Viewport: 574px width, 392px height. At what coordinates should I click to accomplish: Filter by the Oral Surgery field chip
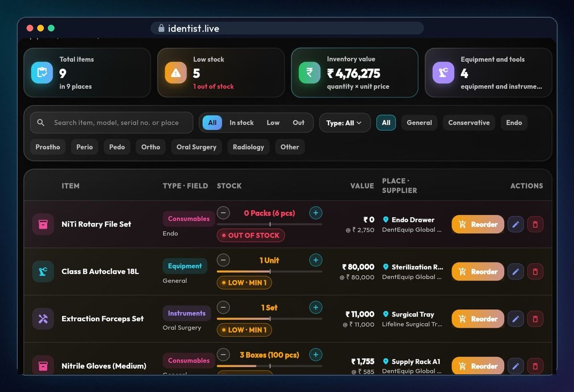197,147
